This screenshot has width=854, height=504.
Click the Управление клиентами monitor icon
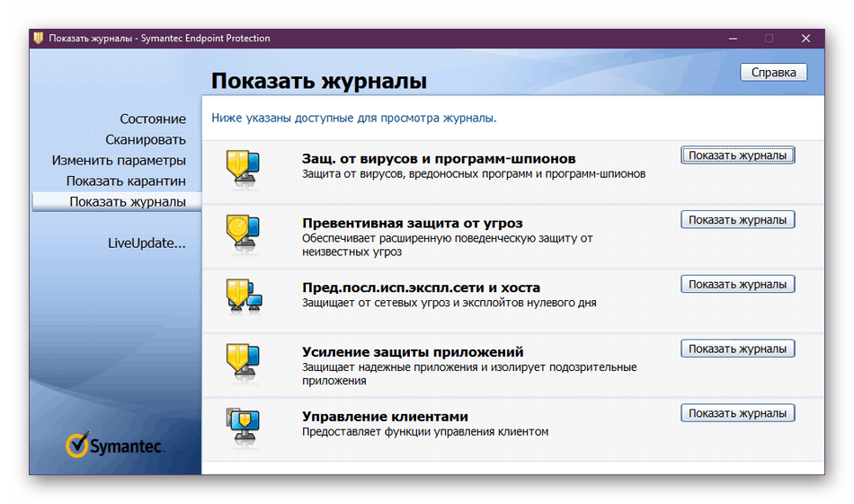tap(243, 427)
